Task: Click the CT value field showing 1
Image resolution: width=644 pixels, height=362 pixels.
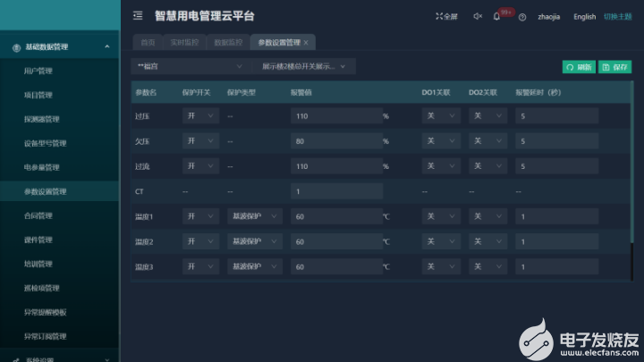Action: 336,191
